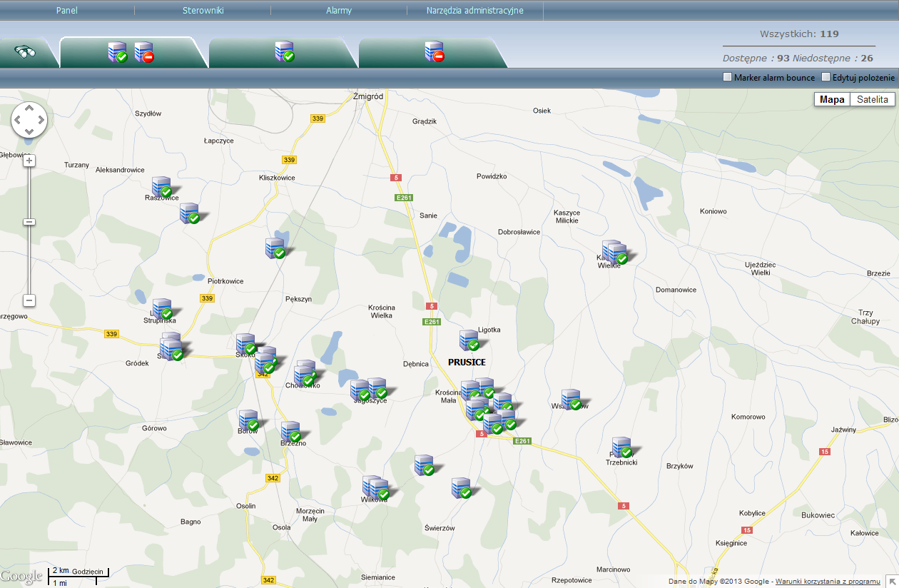Select controller marker north of Pększyn
Screen dimensions: 899x588
pyautogui.click(x=276, y=249)
